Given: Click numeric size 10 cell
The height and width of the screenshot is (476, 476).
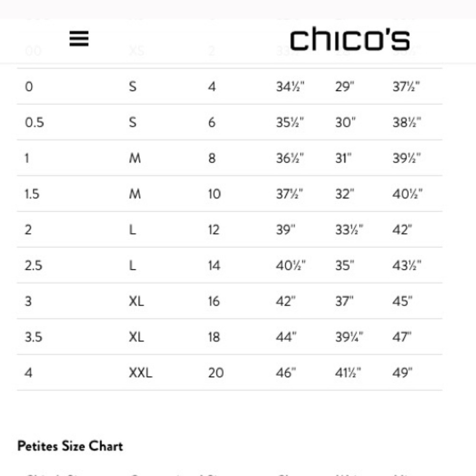Looking at the screenshot, I should tap(214, 194).
